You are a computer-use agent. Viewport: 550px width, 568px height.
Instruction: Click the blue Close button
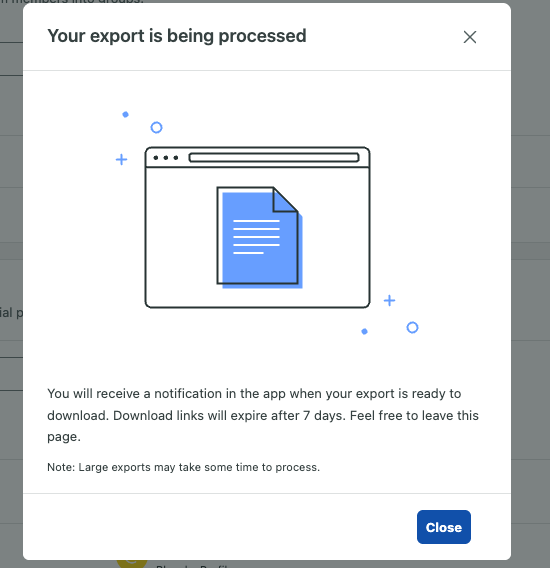(443, 527)
